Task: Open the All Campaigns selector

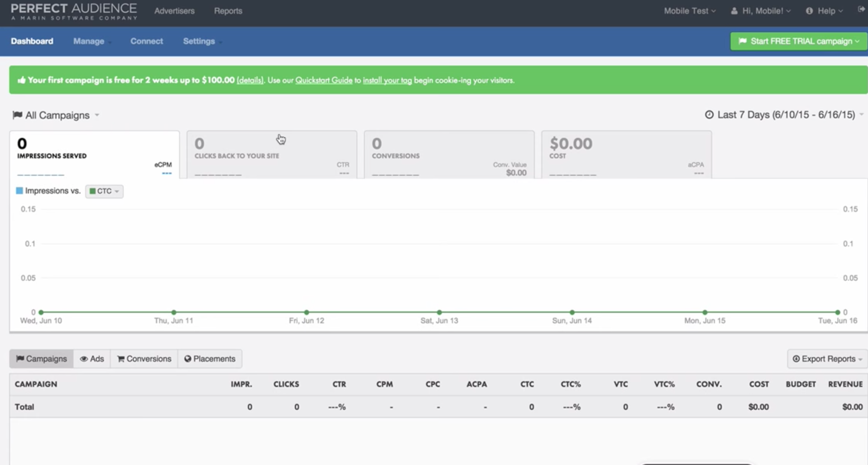Action: (56, 115)
